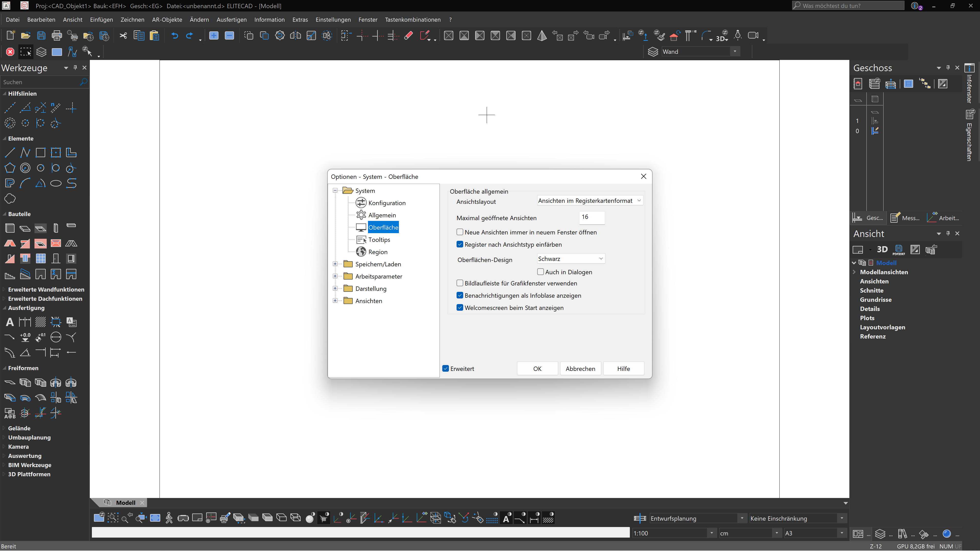Click the Abbrechen button

(580, 368)
